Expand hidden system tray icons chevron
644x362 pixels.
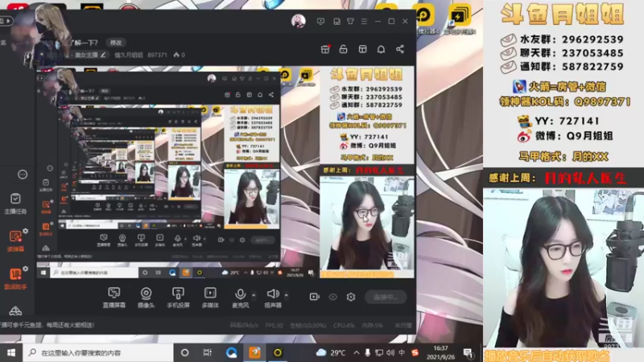click(356, 352)
